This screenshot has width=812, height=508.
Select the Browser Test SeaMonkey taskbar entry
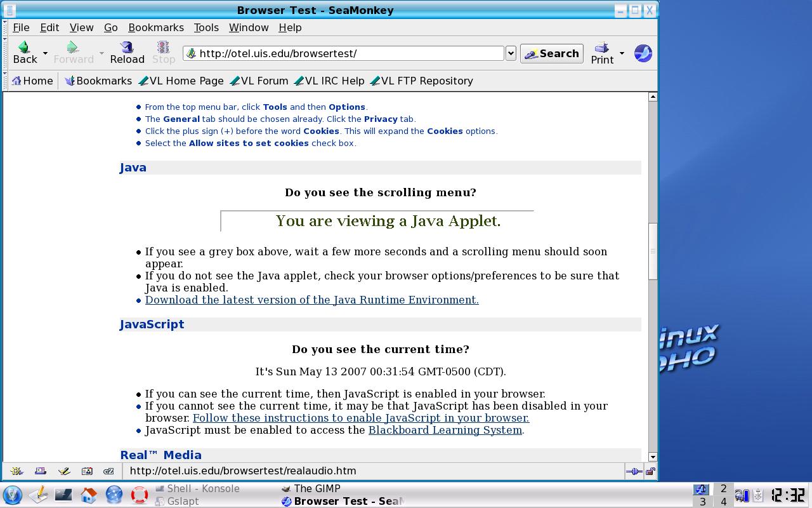tap(343, 501)
